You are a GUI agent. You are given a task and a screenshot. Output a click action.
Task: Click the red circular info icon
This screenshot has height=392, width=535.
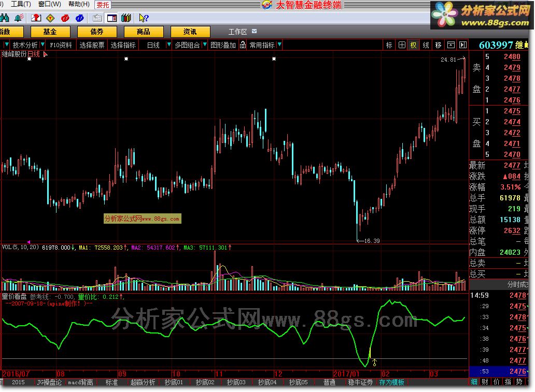[65, 18]
